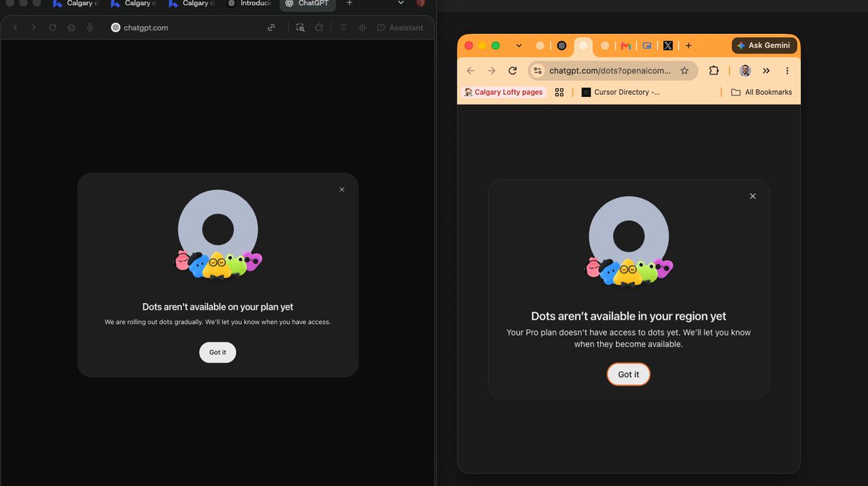Go forward in the Chrome window
Screen dimensions: 868x486
click(x=492, y=71)
